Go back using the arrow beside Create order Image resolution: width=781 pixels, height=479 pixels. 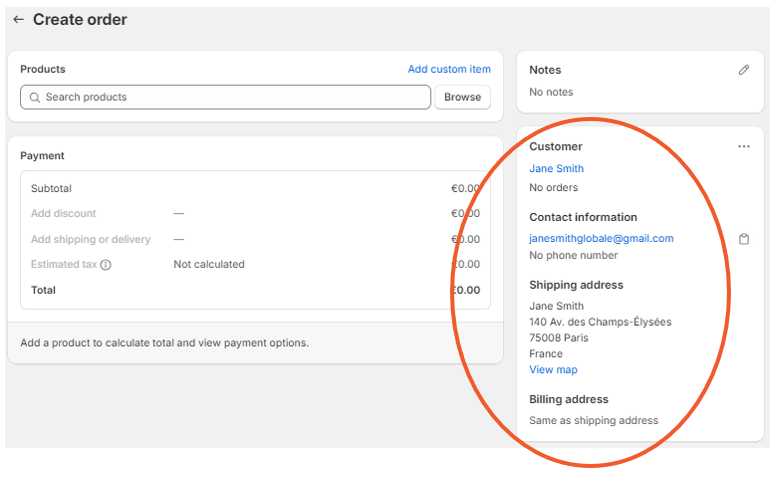18,19
